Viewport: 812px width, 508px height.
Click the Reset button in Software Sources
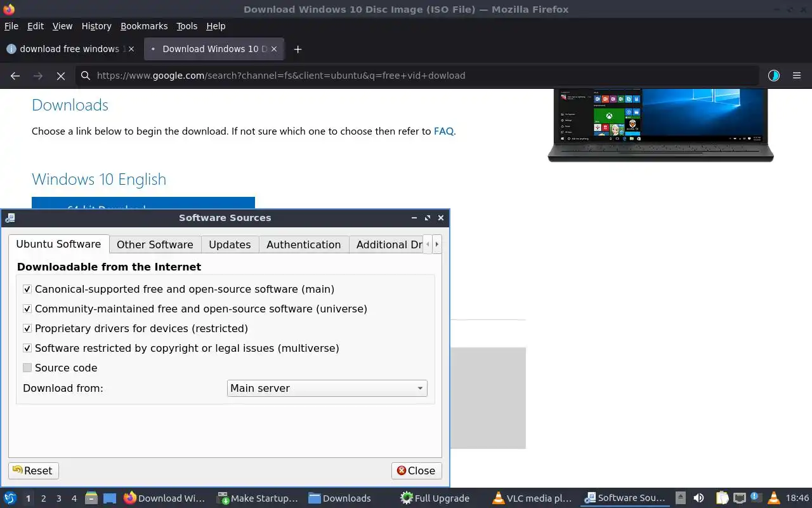pos(33,471)
